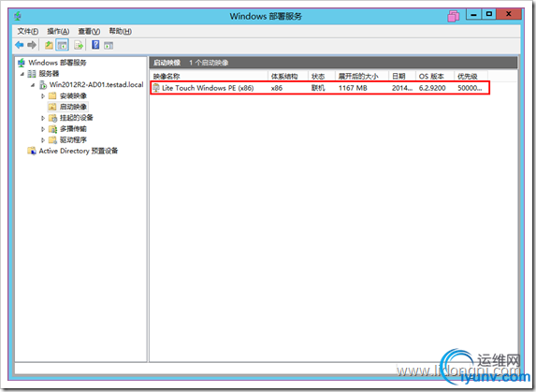
Task: Click the Windows 部署服务 root node icon
Action: (22, 63)
